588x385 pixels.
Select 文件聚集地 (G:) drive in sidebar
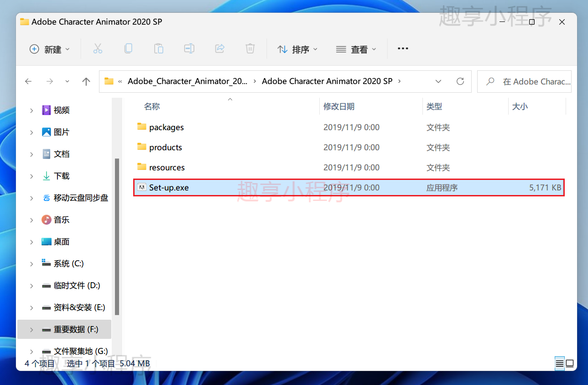click(x=81, y=351)
